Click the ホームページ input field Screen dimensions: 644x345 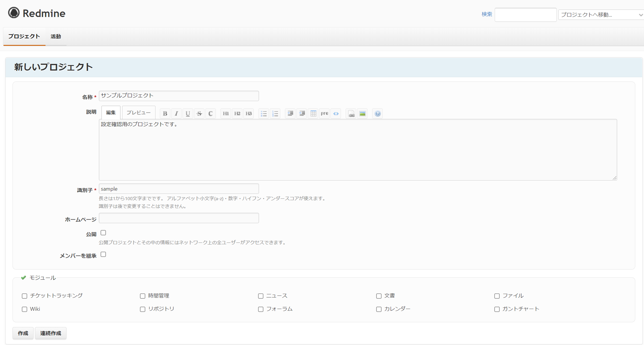tap(179, 218)
